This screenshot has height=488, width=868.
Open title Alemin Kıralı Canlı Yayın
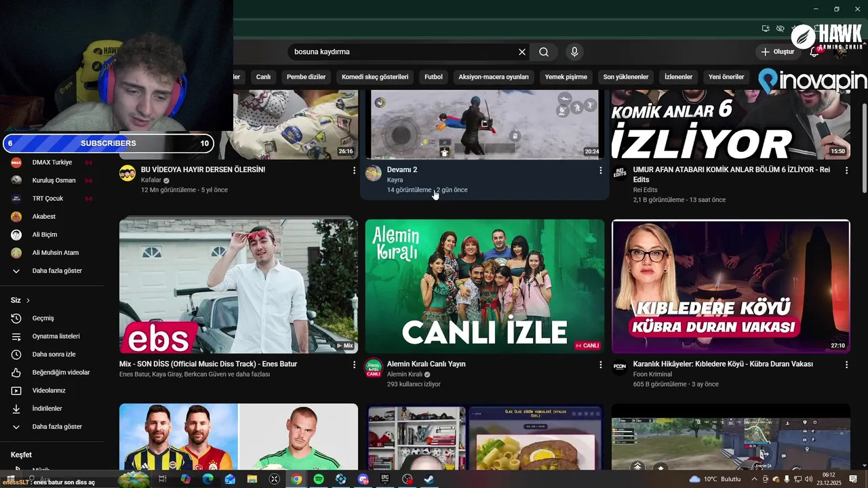[426, 364]
